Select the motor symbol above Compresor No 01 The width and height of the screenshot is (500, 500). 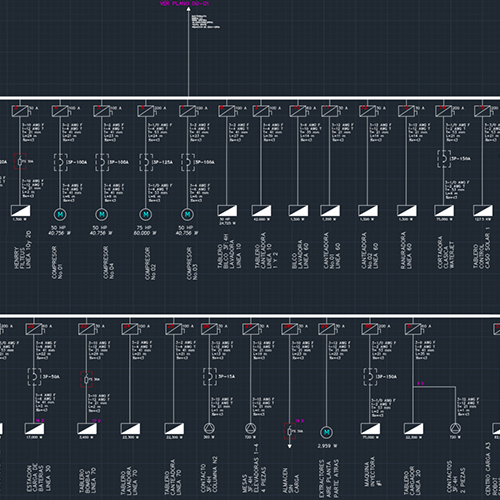point(60,214)
